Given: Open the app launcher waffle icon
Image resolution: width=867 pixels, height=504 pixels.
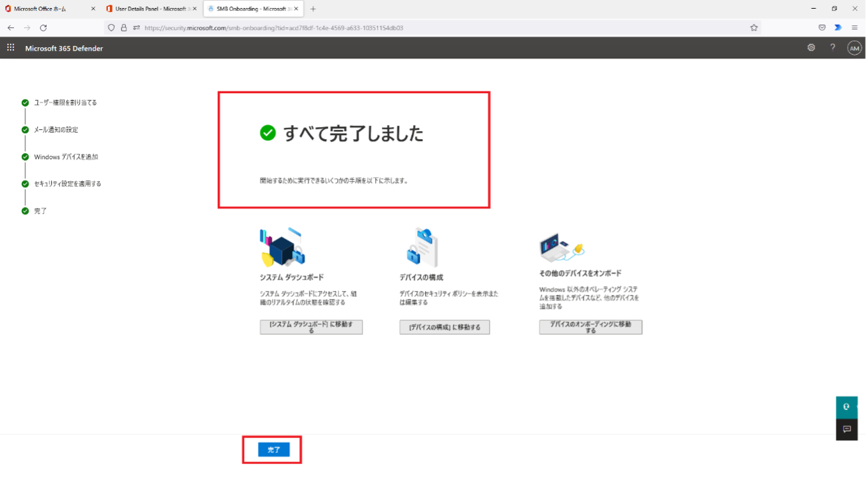Looking at the screenshot, I should (11, 47).
